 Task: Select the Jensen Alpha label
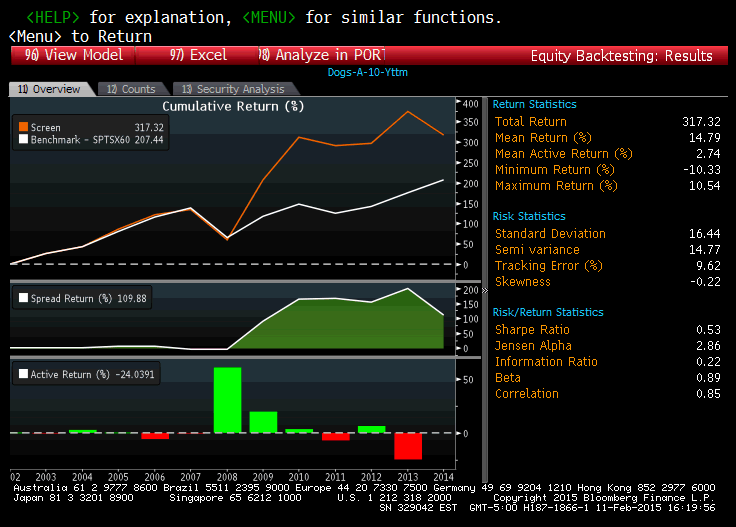[533, 345]
